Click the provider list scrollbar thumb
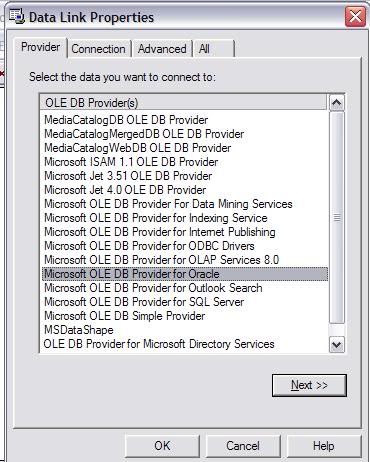The height and width of the screenshot is (462, 370). pyautogui.click(x=336, y=218)
